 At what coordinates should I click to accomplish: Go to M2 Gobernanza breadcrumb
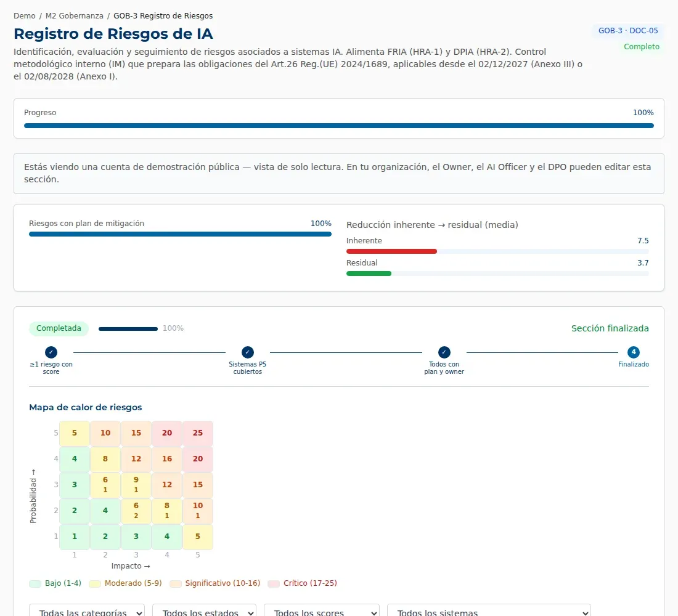pyautogui.click(x=75, y=16)
